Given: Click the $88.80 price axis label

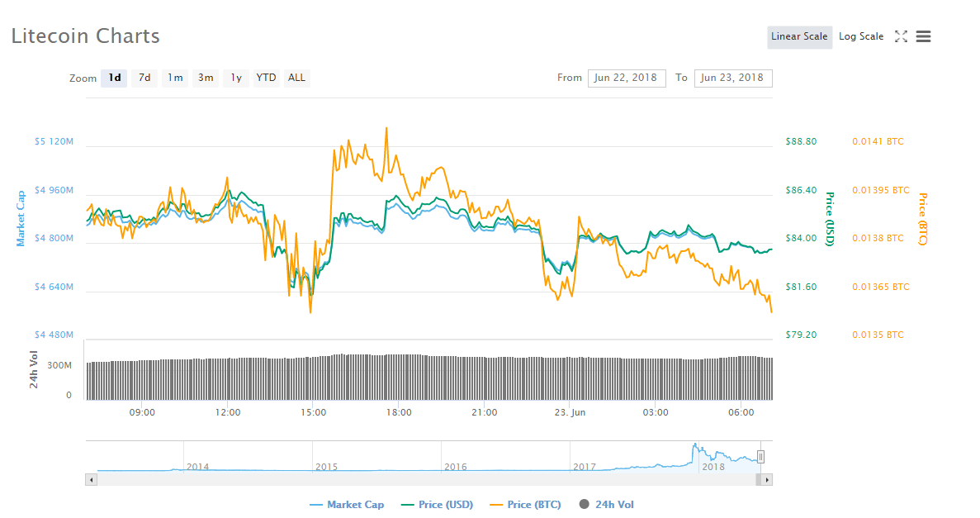Looking at the screenshot, I should [x=801, y=141].
